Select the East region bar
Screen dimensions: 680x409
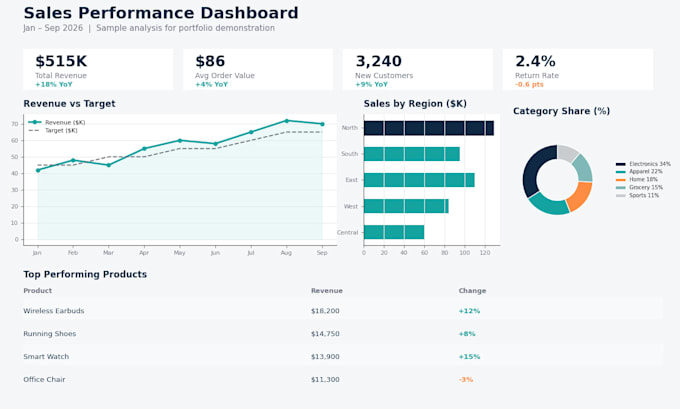point(419,180)
